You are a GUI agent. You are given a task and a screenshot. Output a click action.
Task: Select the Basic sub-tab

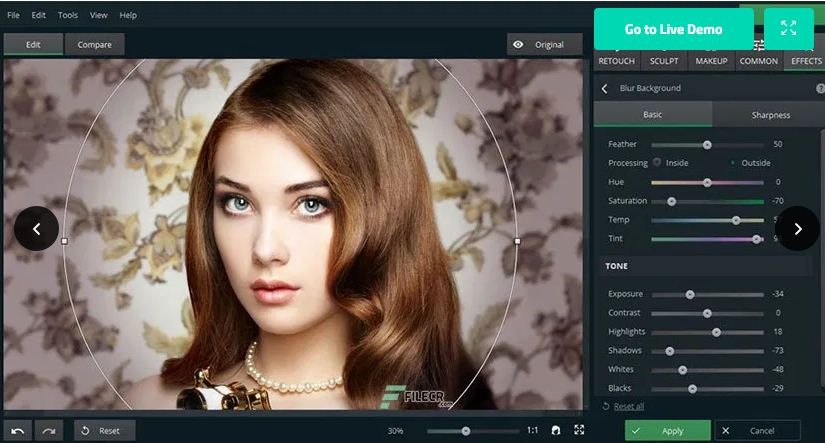coord(652,115)
